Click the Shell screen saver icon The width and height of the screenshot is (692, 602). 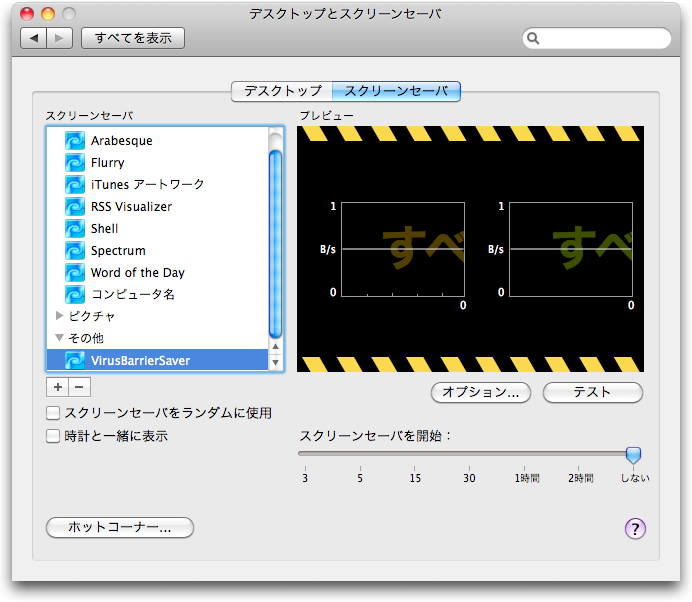[x=75, y=229]
